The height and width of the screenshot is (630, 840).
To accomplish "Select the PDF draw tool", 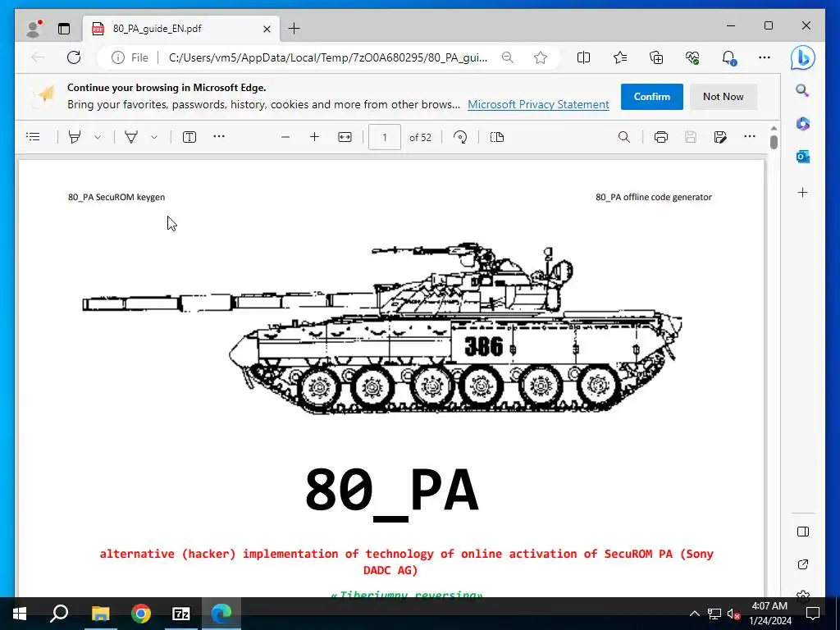I will pos(131,137).
